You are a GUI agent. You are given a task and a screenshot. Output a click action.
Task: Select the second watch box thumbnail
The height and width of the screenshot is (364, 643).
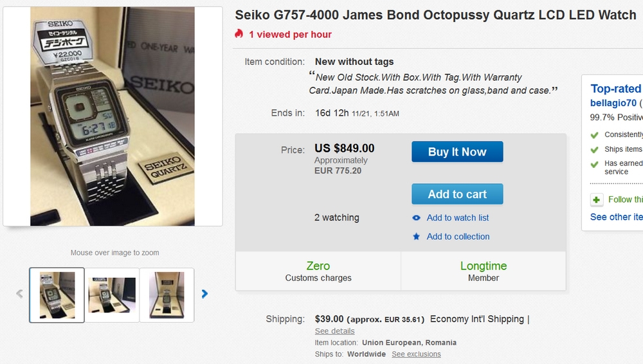112,295
